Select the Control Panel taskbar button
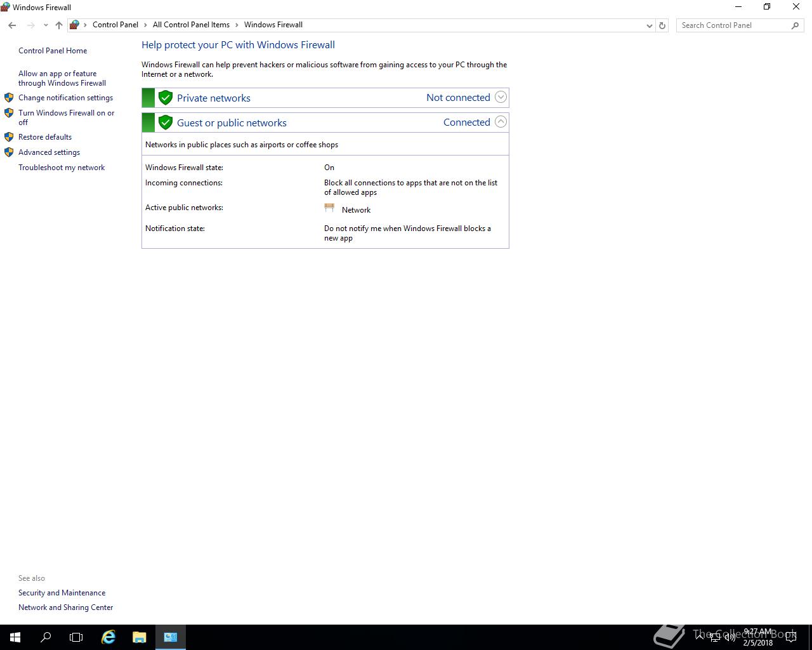Image resolution: width=812 pixels, height=650 pixels. pos(171,637)
